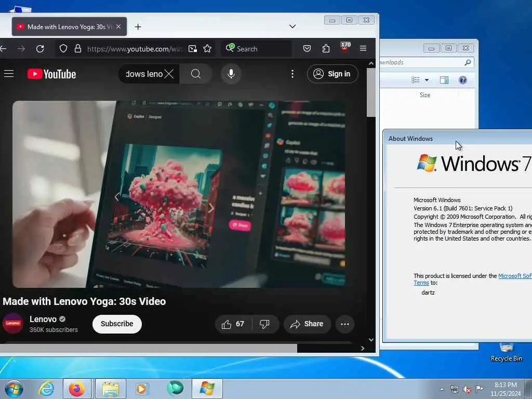Open the Lenovo channel name link
The width and height of the screenshot is (532, 399).
[43, 320]
